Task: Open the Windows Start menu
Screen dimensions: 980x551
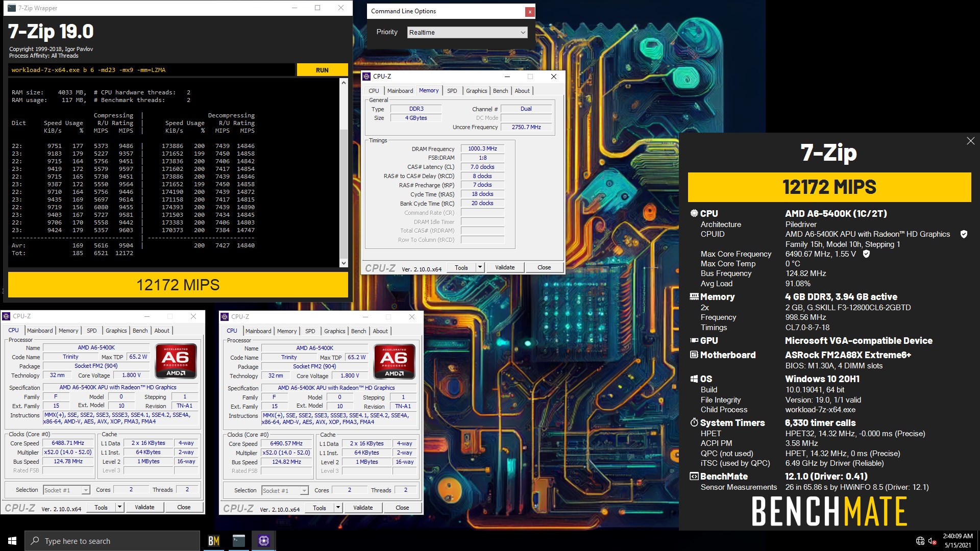Action: pos(12,541)
